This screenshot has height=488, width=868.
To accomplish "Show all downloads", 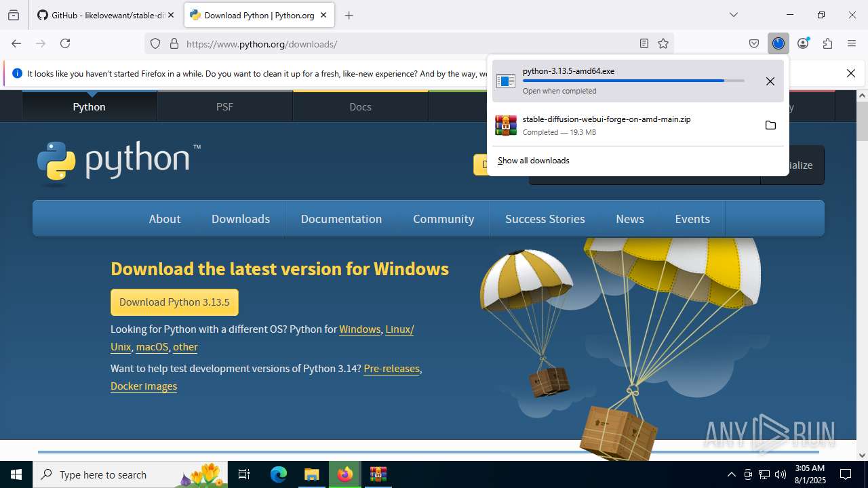I will 534,161.
